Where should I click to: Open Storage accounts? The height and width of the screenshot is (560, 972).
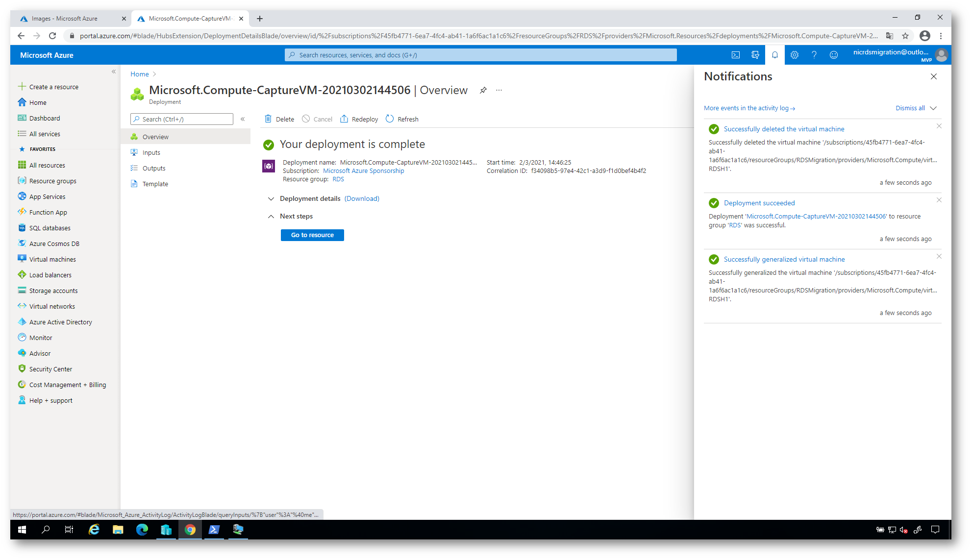(x=48, y=291)
